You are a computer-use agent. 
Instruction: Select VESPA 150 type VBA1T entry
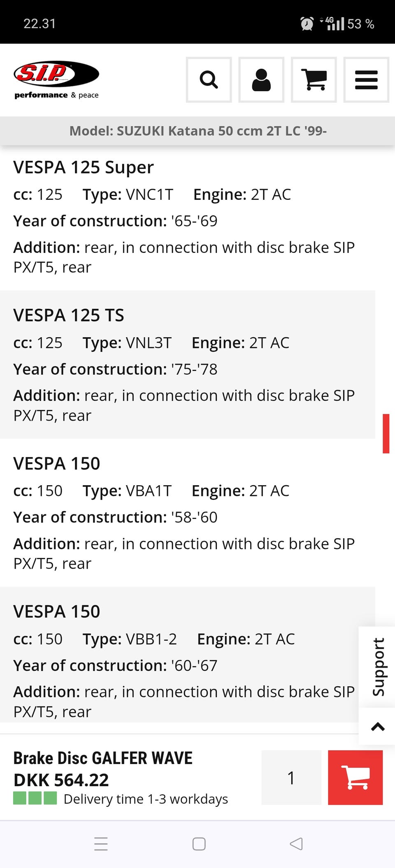click(x=57, y=463)
